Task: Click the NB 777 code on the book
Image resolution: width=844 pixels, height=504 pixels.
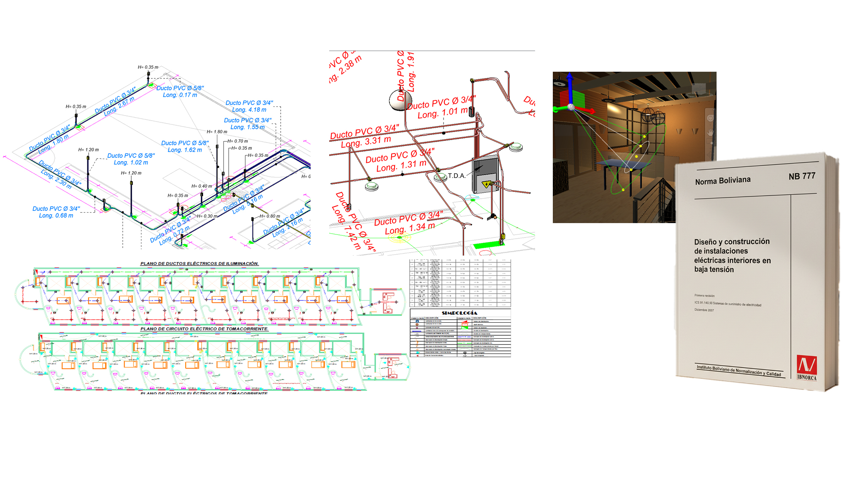Action: (802, 176)
